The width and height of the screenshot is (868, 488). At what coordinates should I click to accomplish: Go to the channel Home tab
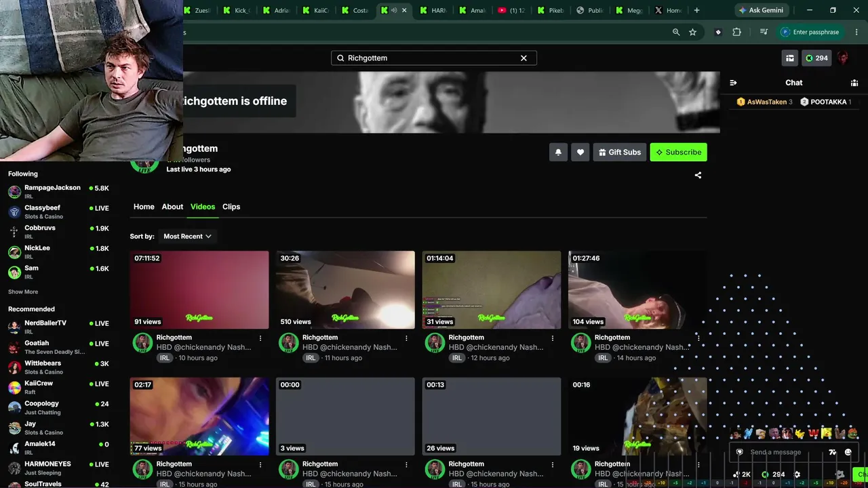coord(144,207)
